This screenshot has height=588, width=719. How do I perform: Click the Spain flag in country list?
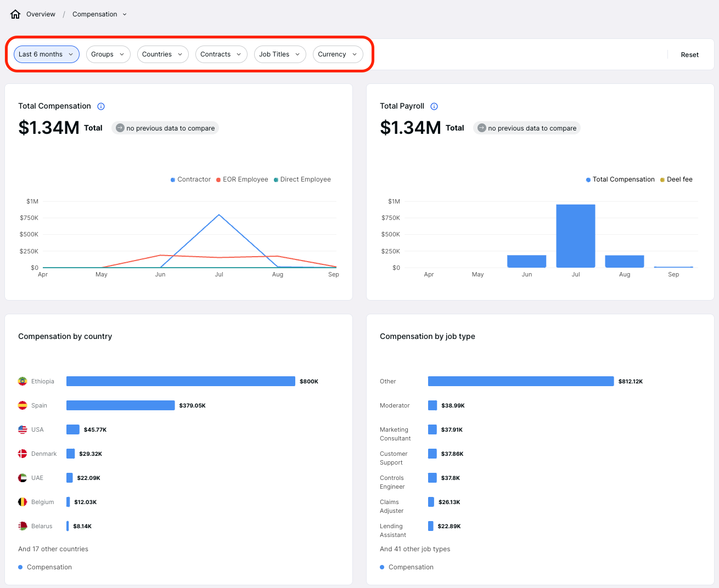click(x=22, y=405)
